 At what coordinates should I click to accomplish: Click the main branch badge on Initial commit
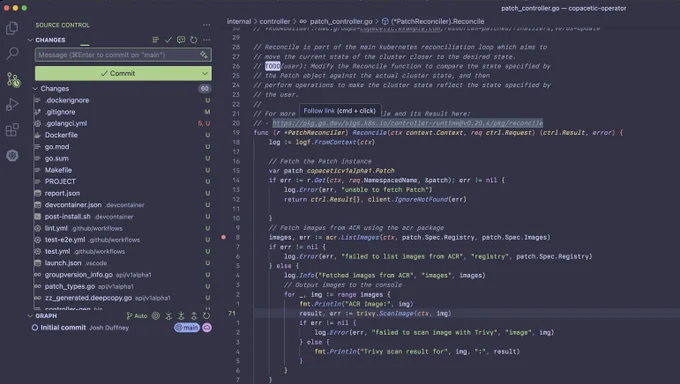click(187, 328)
